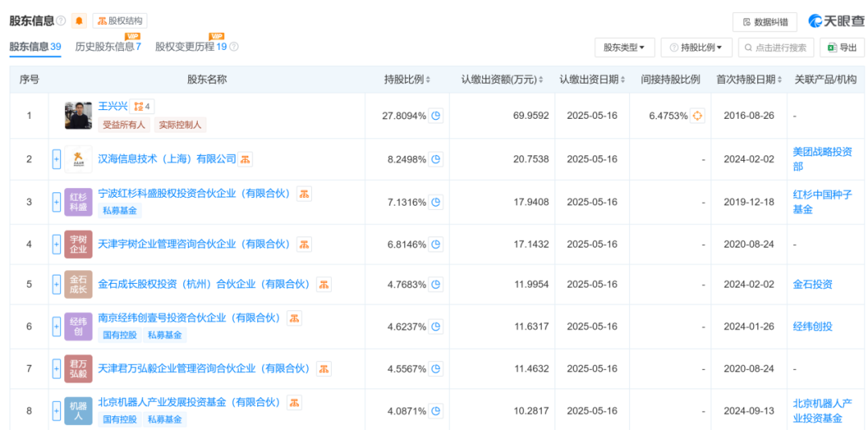Click 王兴兴 profile photo thumbnail
The width and height of the screenshot is (868, 430).
tap(79, 116)
